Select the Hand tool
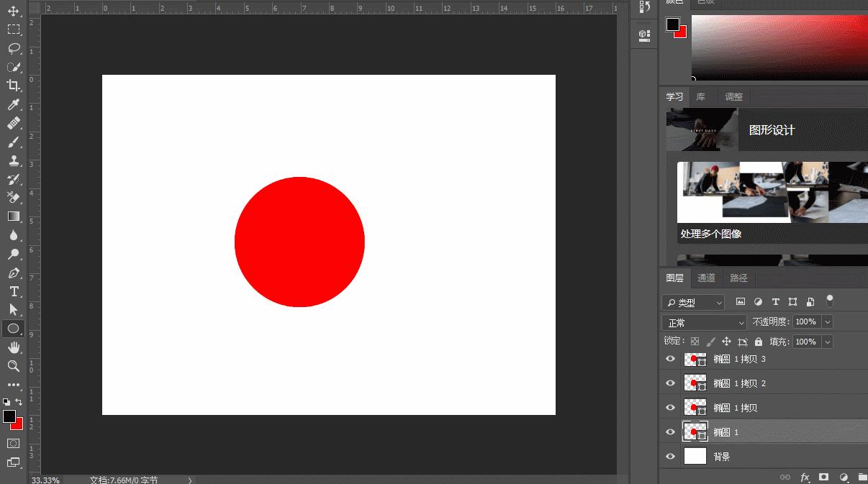This screenshot has width=868, height=484. click(x=14, y=347)
